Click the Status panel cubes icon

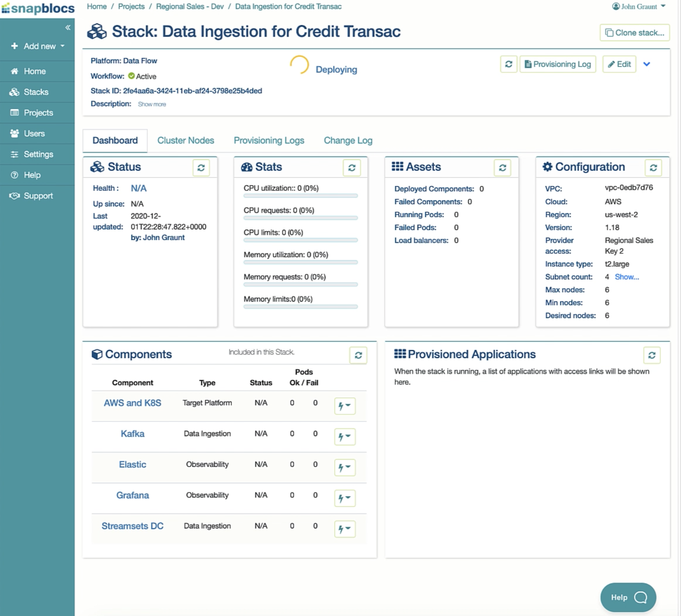(97, 167)
